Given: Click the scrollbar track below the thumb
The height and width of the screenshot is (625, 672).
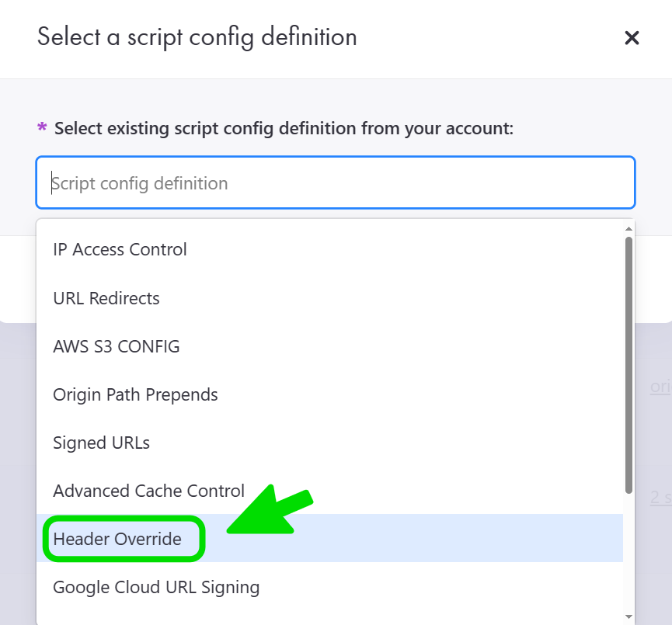Looking at the screenshot, I should coord(628,551).
